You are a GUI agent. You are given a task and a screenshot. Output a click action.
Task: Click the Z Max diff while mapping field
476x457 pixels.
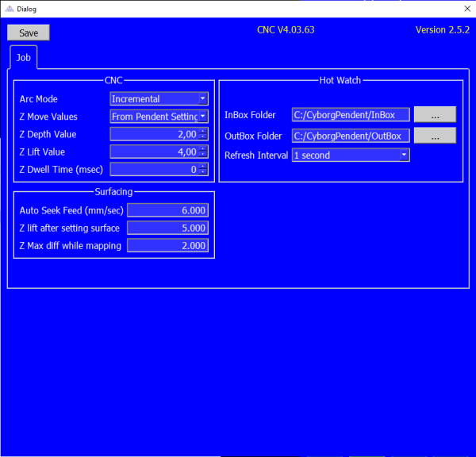tap(168, 245)
